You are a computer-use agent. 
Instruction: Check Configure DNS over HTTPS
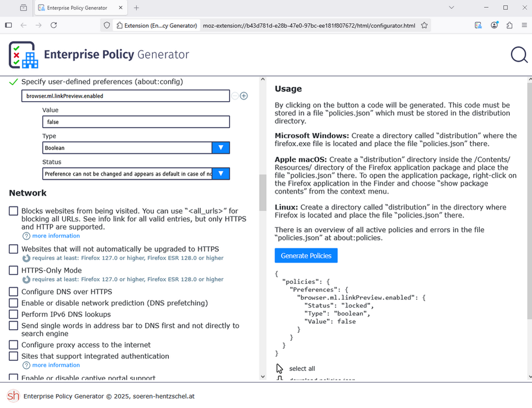(x=14, y=292)
